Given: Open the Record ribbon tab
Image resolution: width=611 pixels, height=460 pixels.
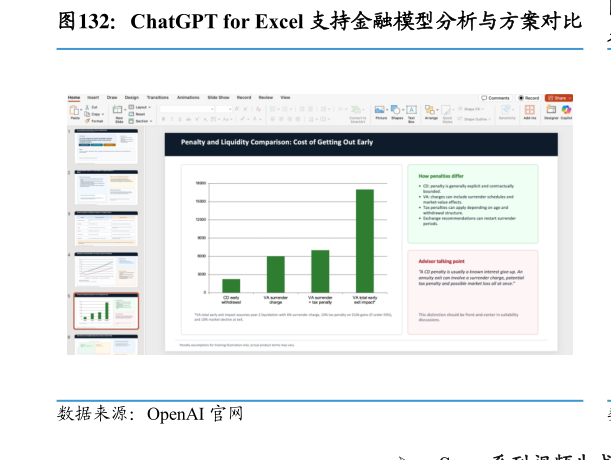Looking at the screenshot, I should tap(244, 97).
